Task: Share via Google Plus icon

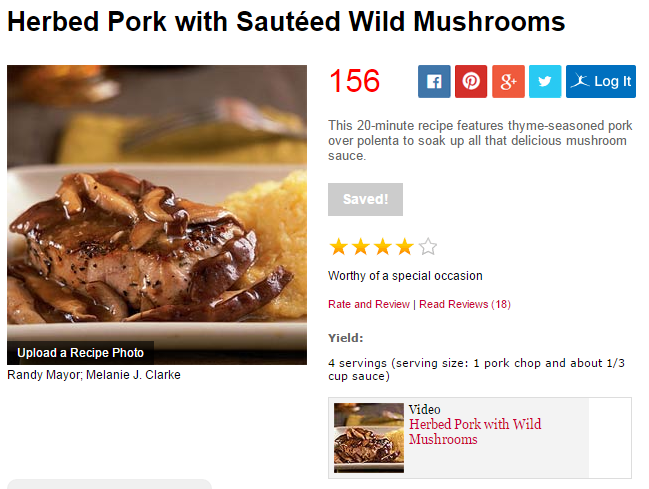Action: 508,81
